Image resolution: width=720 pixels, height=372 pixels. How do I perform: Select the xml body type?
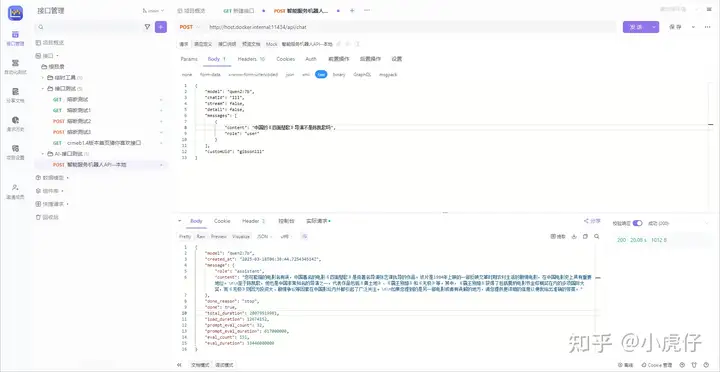coord(305,74)
